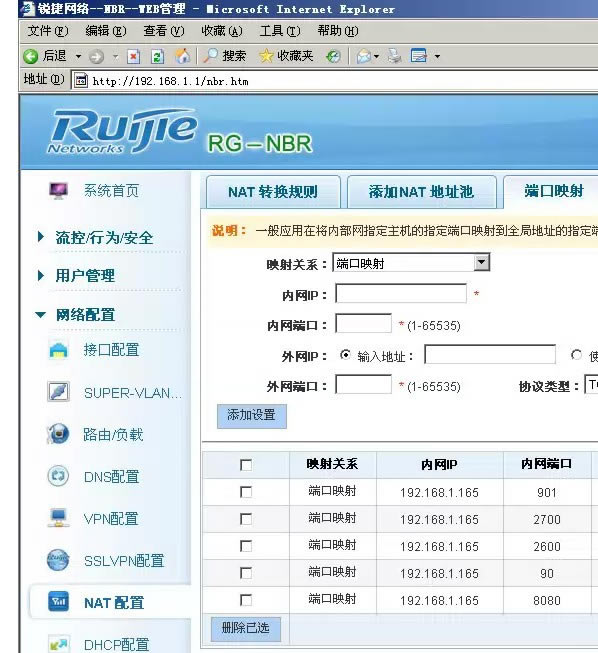Screen dimensions: 598x653
Task: Select the 输入地址 radio button
Action: pyautogui.click(x=345, y=355)
